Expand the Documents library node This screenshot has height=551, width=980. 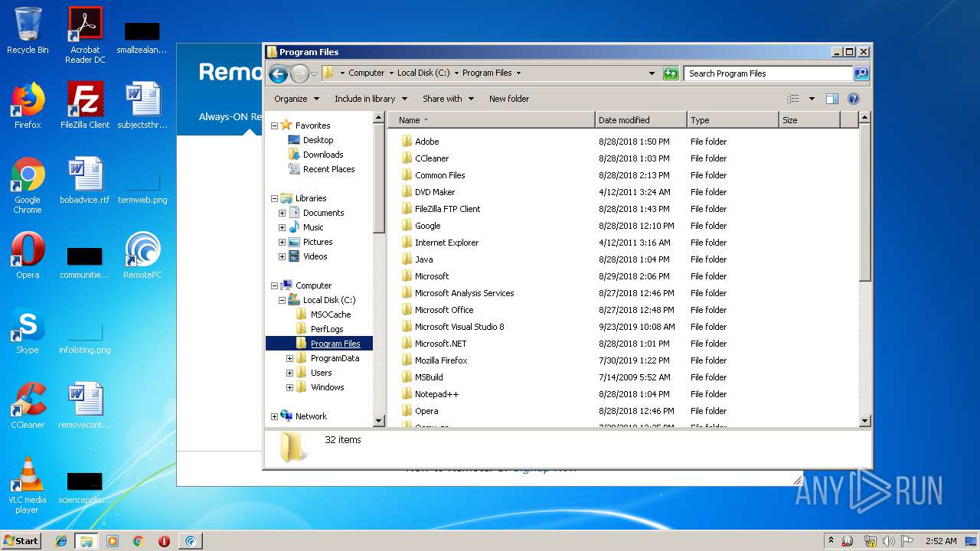(x=283, y=213)
